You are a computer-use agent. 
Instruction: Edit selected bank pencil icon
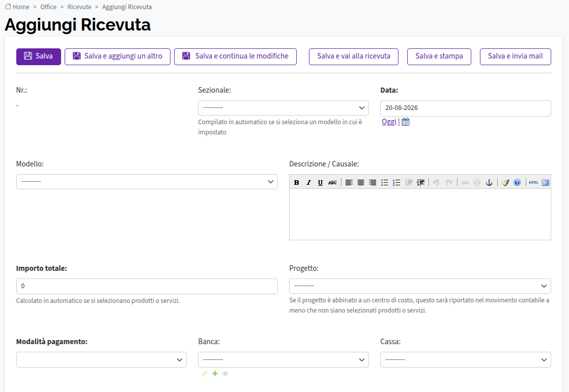(x=205, y=374)
